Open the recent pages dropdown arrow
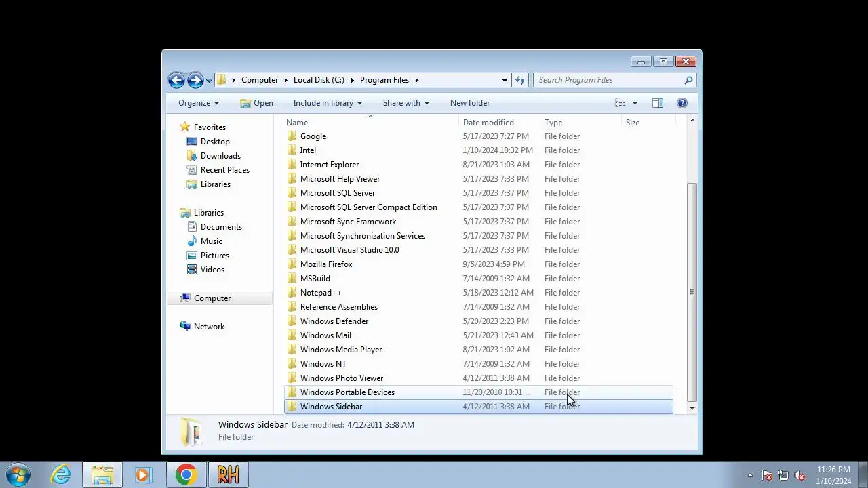 209,80
